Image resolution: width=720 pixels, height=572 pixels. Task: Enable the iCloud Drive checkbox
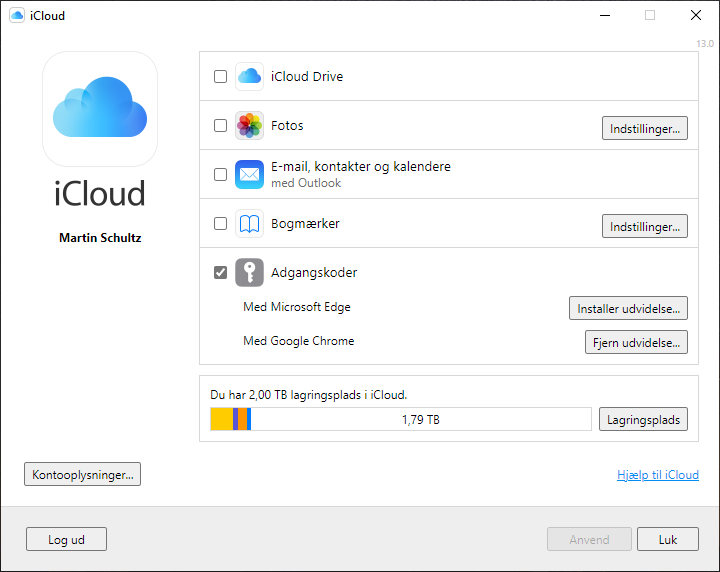click(x=220, y=76)
